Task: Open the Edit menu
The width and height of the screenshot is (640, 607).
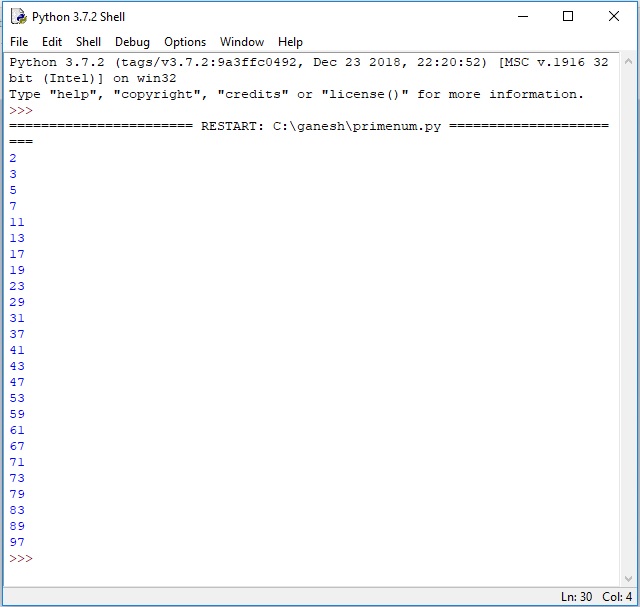Action: pos(52,42)
